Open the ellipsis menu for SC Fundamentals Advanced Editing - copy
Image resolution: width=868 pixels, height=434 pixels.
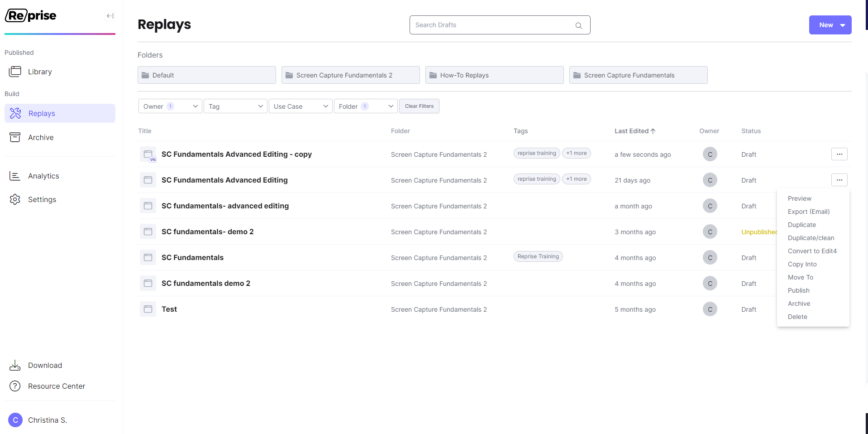(839, 154)
